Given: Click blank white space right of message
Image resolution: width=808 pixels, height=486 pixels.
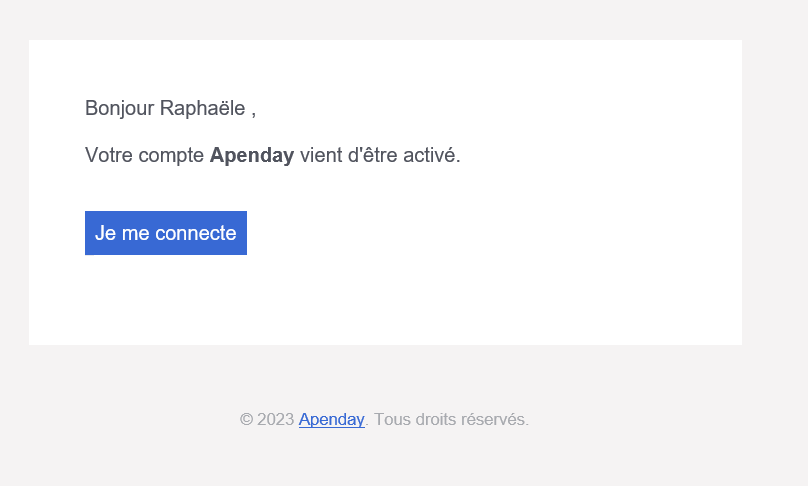Looking at the screenshot, I should click(x=600, y=155).
